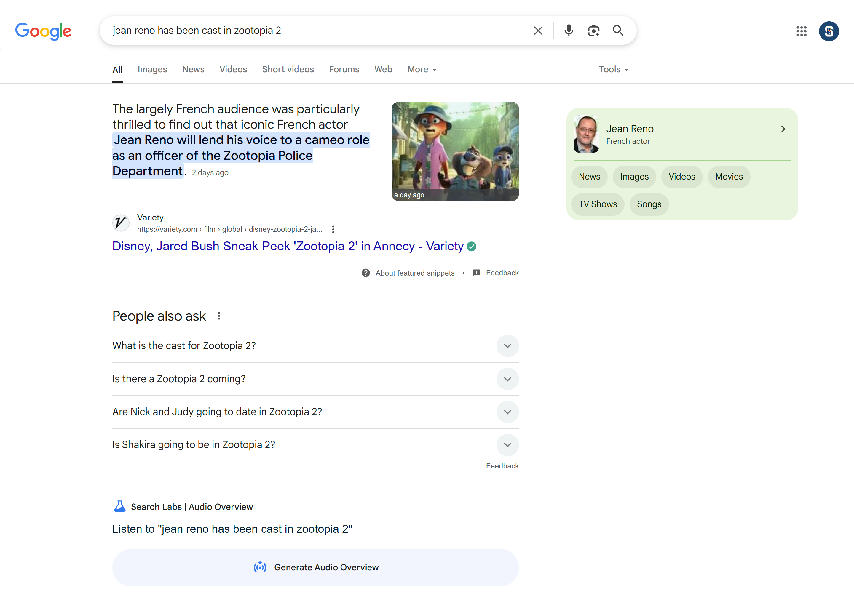Switch to the Forums tab
The image size is (854, 616).
coord(344,70)
